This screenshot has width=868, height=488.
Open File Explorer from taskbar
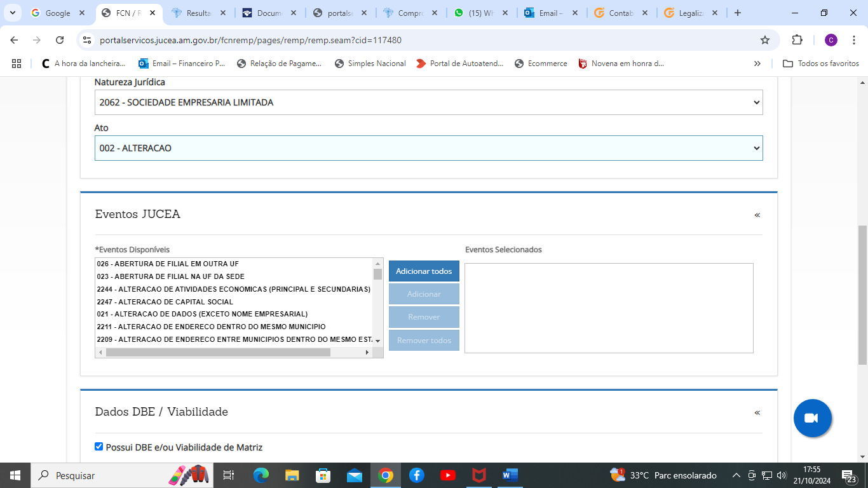[x=292, y=475]
